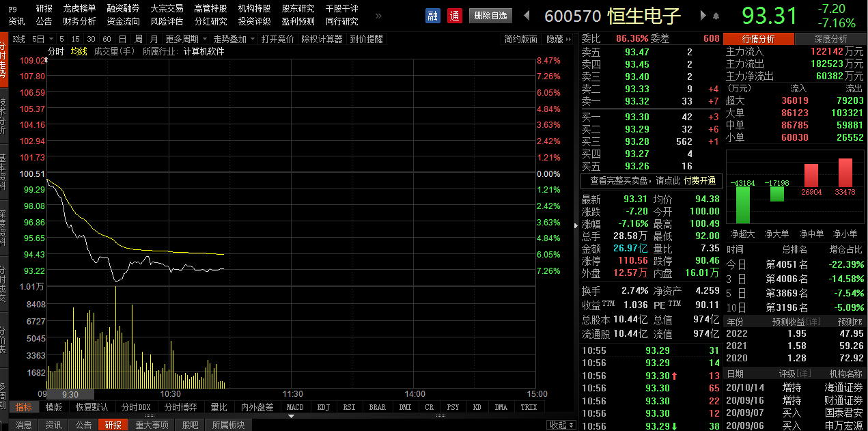Viewport: 868px width, 431px height.
Task: Switch indicator to TRIX
Action: click(529, 407)
